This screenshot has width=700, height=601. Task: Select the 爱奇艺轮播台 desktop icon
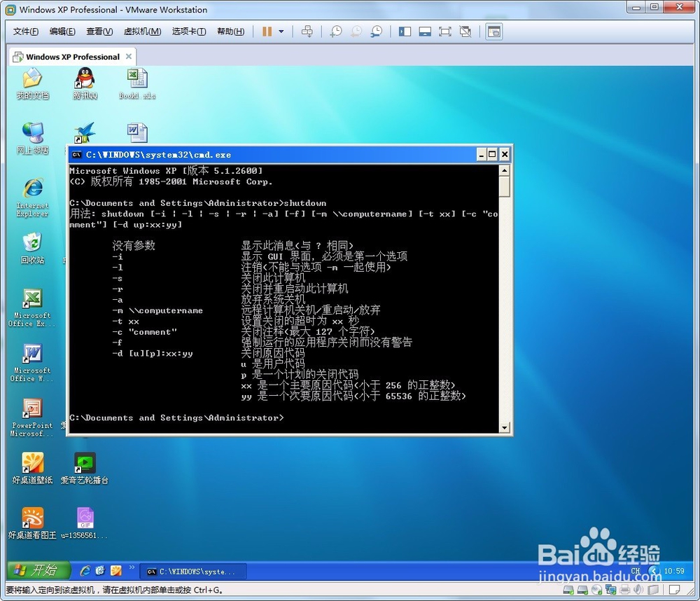[x=85, y=468]
